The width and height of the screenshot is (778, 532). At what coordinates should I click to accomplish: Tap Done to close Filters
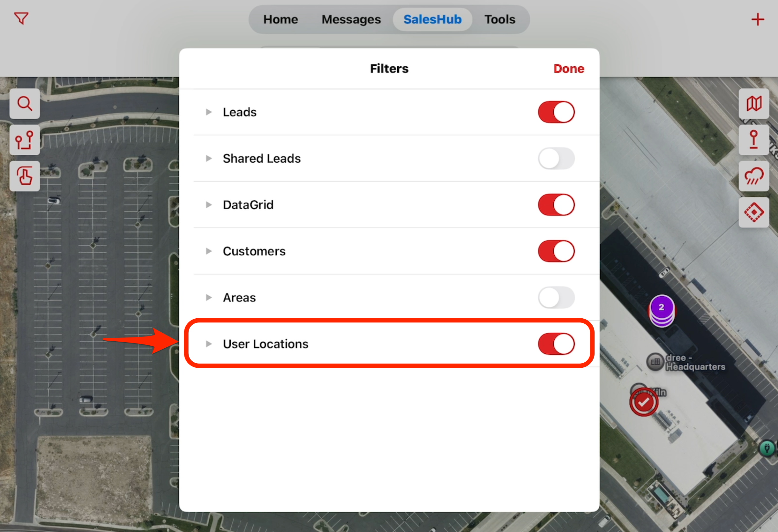click(x=569, y=69)
